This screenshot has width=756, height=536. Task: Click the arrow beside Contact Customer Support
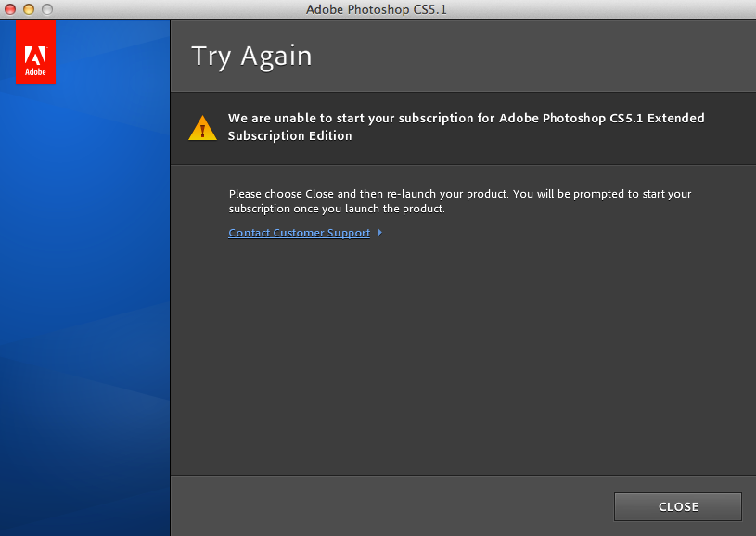coord(380,233)
